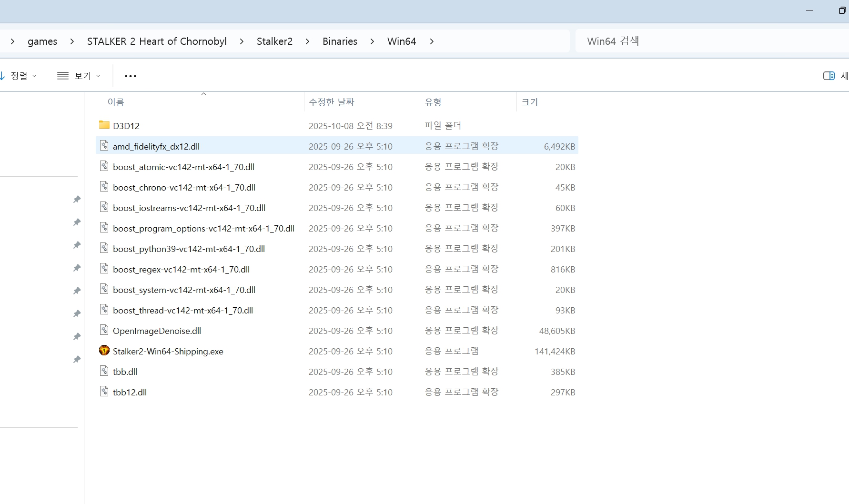Open the three-dots more options menu
Image resolution: width=849 pixels, height=504 pixels.
click(x=130, y=76)
